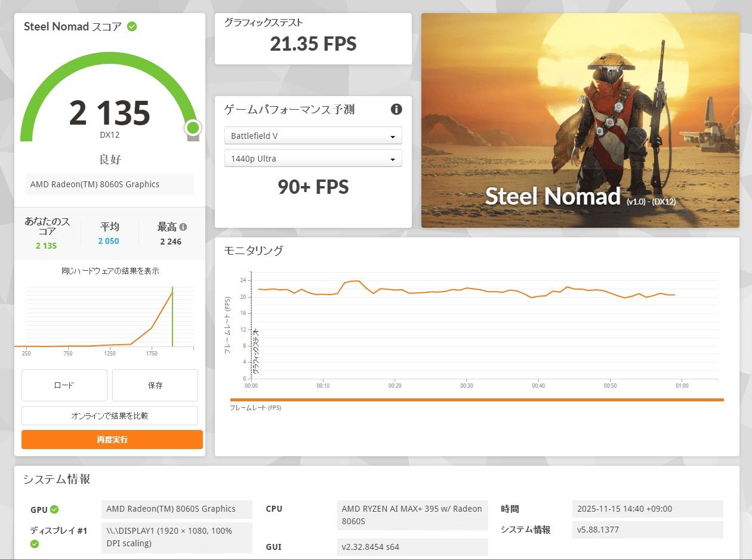Click the 同じハードウェアの結果を表示 text
This screenshot has width=752, height=560.
pos(110,271)
